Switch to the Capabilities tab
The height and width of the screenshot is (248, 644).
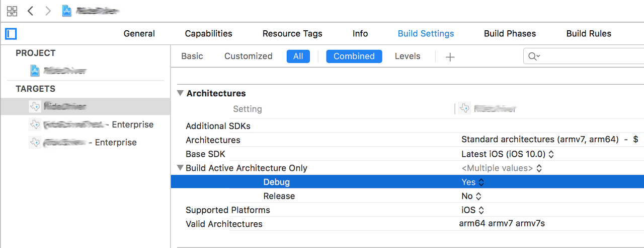click(208, 34)
